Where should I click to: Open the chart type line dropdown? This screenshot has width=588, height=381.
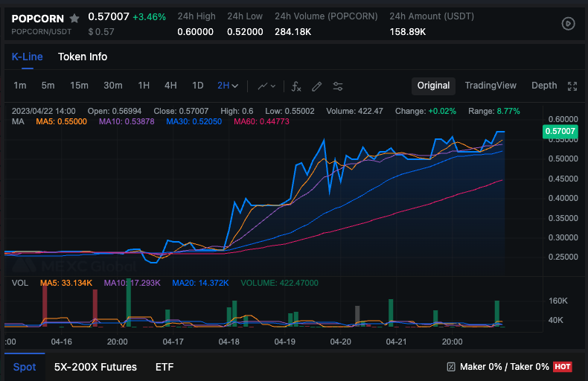click(266, 86)
